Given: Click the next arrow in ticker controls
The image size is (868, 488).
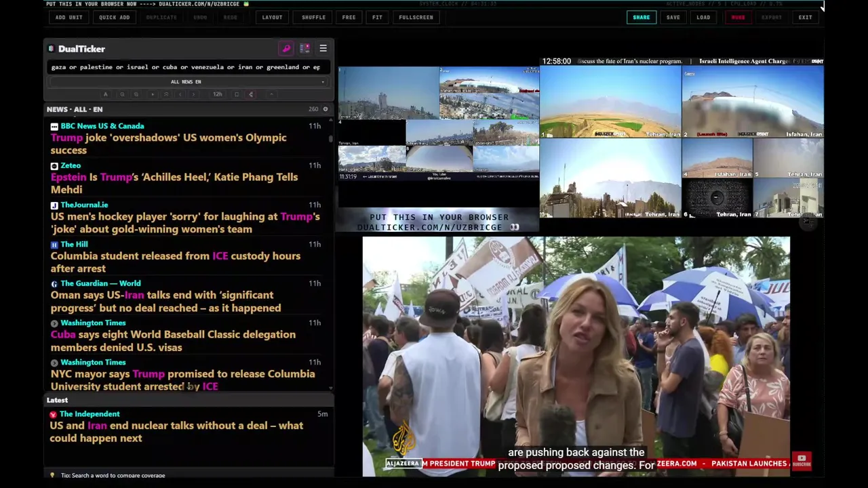Looking at the screenshot, I should 193,94.
